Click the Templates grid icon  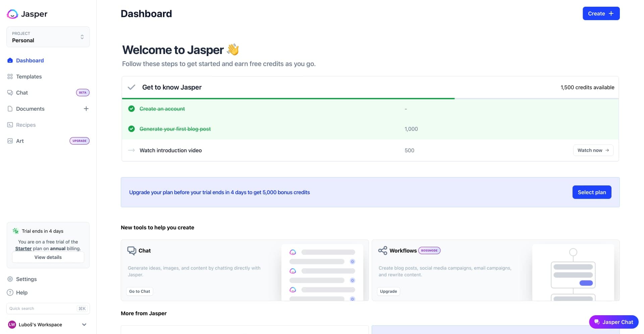point(10,76)
